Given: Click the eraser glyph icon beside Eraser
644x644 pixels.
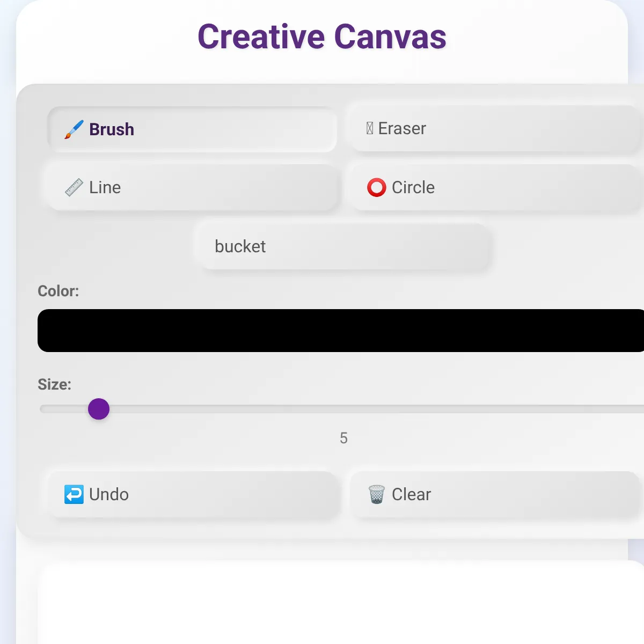Looking at the screenshot, I should (x=370, y=129).
